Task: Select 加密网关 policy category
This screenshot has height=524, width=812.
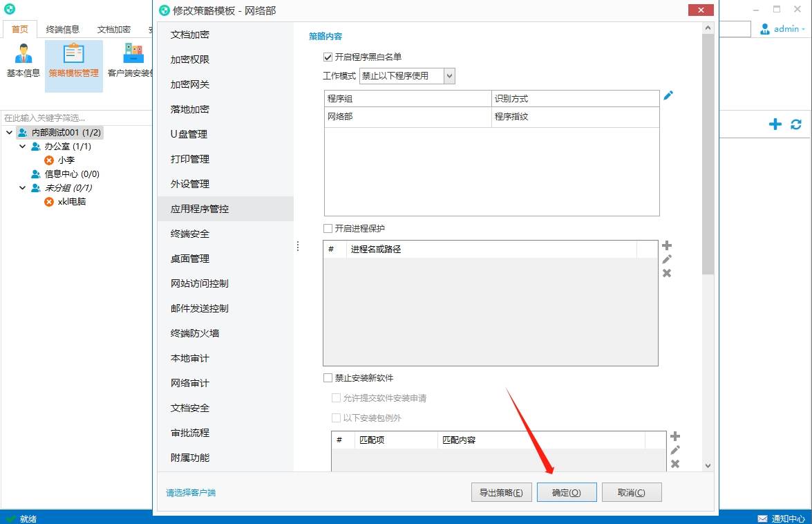Action: pyautogui.click(x=225, y=84)
